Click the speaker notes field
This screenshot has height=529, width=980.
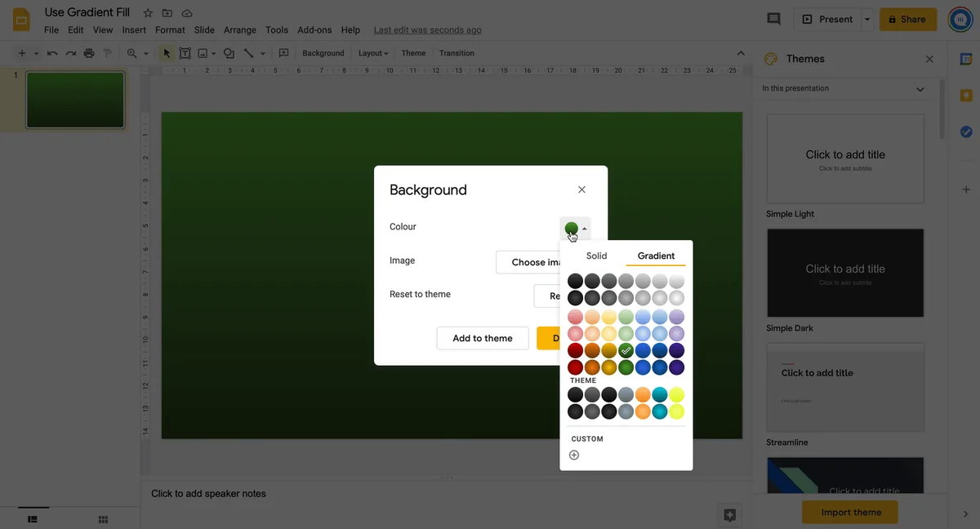[x=447, y=493]
